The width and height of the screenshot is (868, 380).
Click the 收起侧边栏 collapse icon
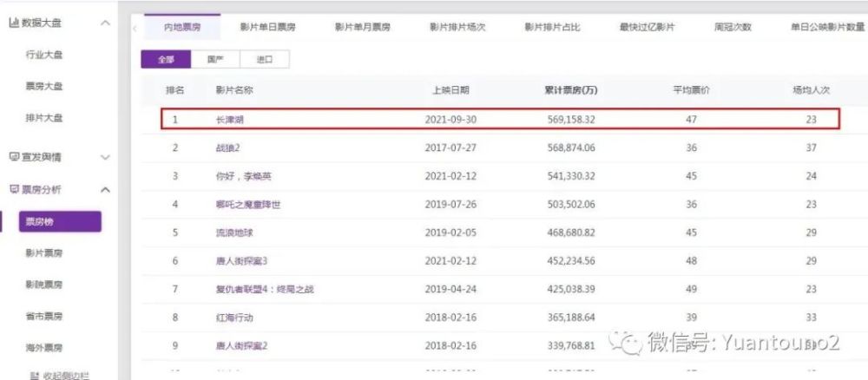pos(34,377)
